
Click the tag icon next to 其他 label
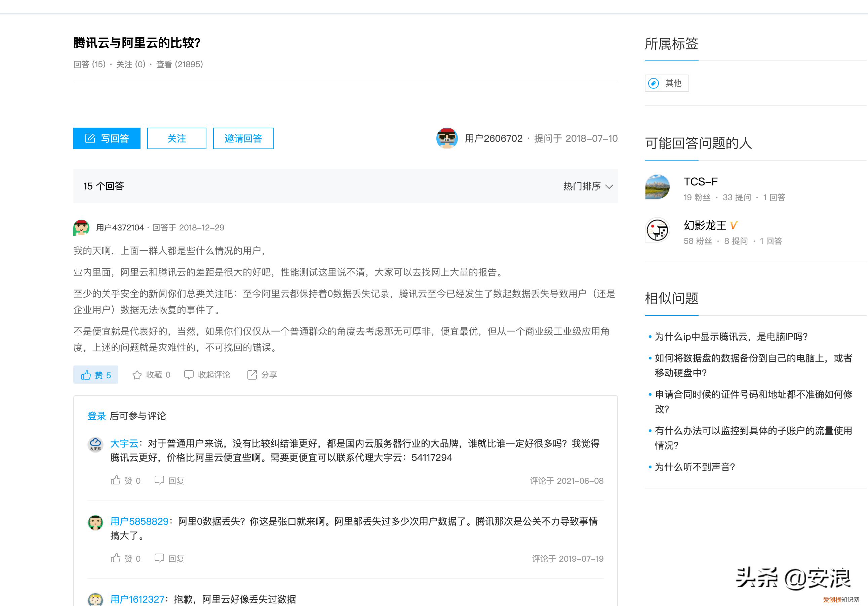point(654,83)
